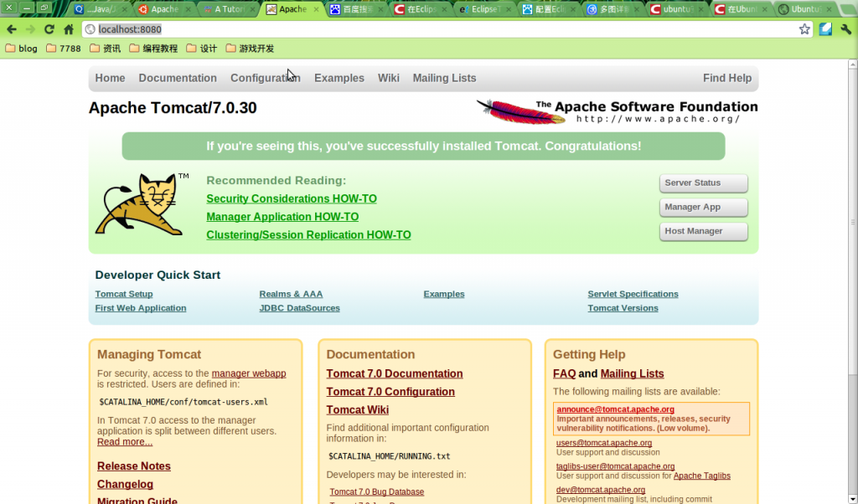This screenshot has height=504, width=858.
Task: Open Clustering/Session Replication HOW-TO link
Action: (308, 235)
